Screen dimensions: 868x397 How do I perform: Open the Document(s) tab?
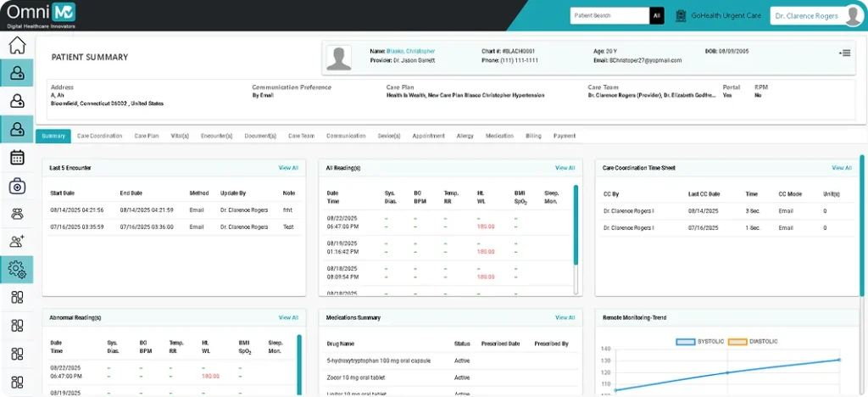point(260,136)
